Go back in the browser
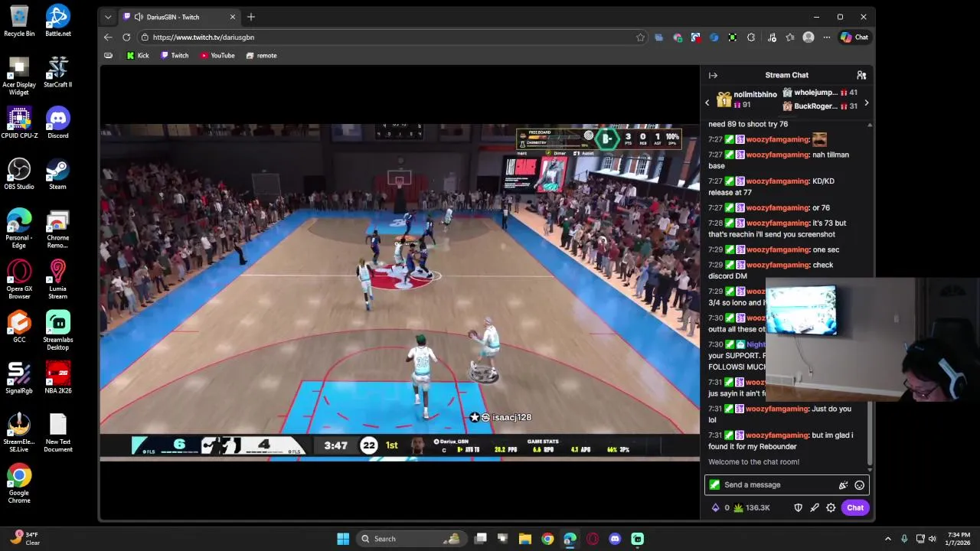980x551 pixels. coord(108,37)
